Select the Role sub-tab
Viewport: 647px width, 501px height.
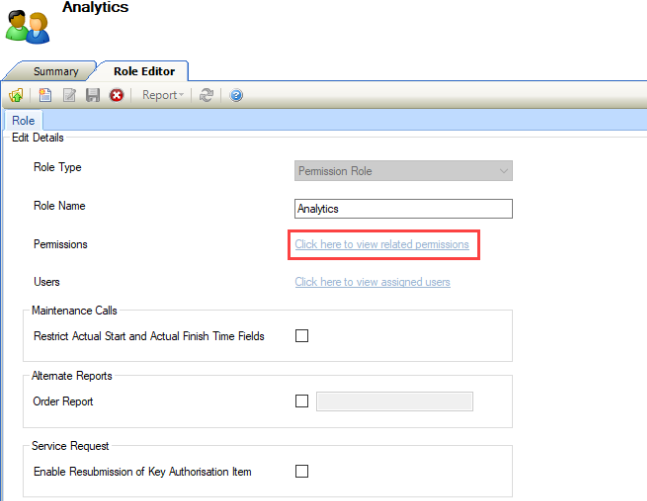[23, 120]
